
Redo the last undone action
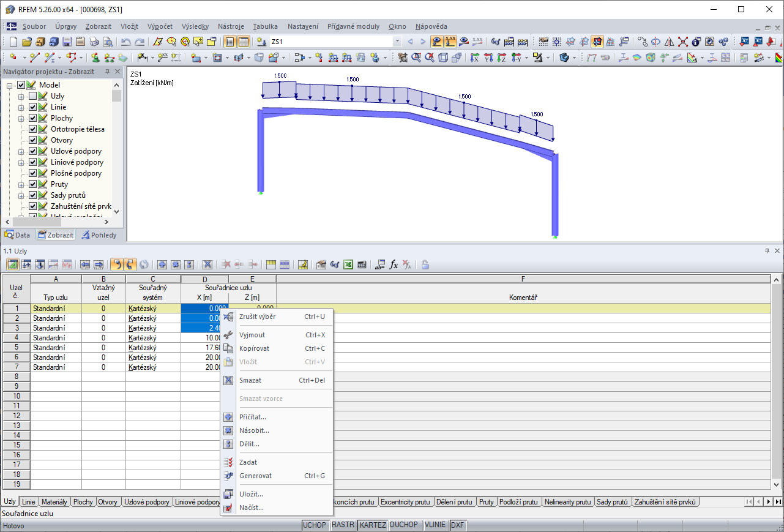(x=140, y=42)
